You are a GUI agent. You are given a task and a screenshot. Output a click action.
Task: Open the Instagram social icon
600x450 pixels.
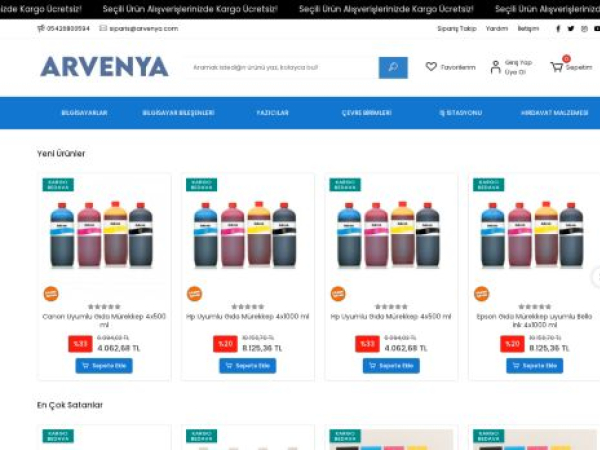tap(584, 29)
